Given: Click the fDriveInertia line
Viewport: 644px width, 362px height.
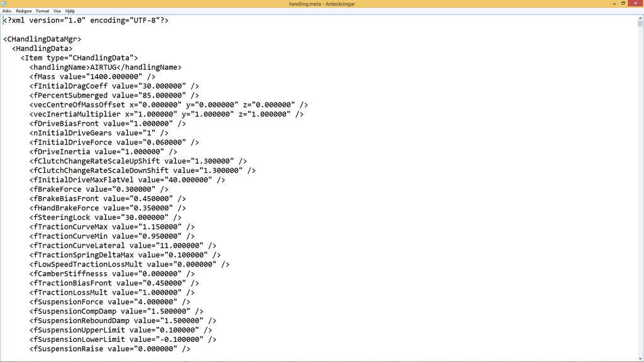Looking at the screenshot, I should click(x=103, y=152).
